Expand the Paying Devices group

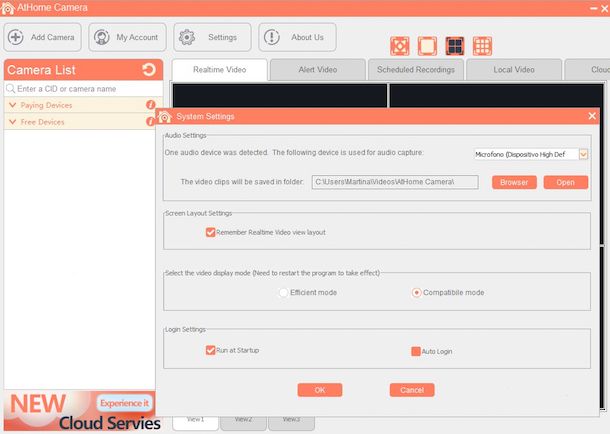point(12,105)
